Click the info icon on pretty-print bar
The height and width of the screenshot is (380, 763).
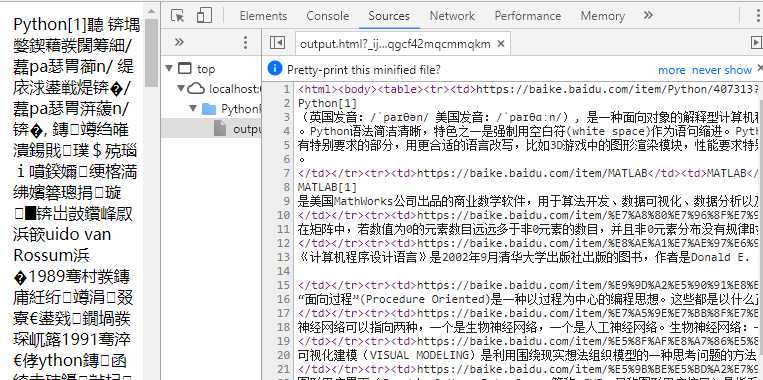275,69
